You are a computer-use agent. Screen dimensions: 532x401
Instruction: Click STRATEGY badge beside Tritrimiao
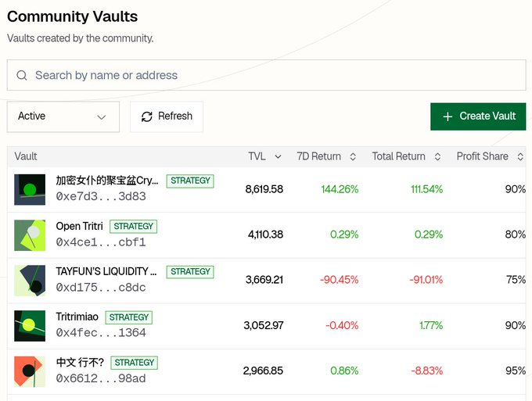tap(128, 317)
